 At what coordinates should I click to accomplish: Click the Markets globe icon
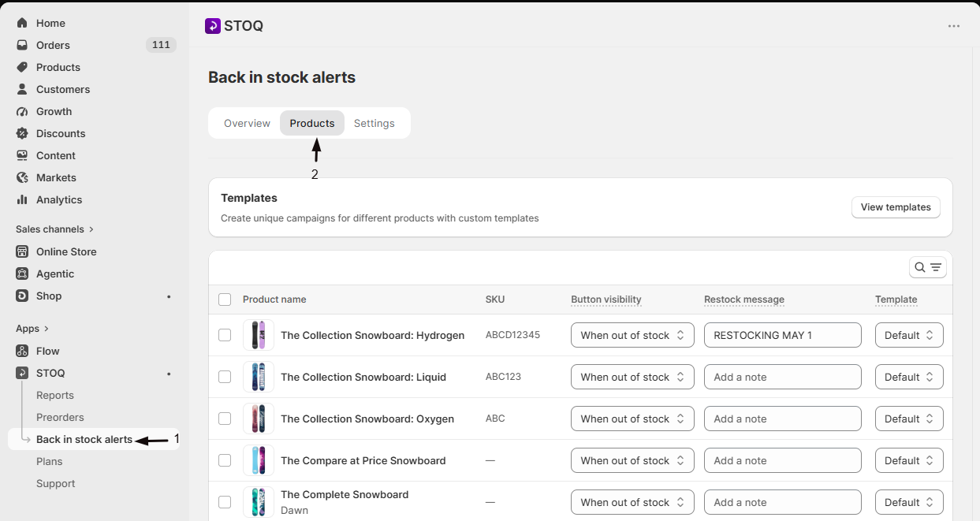click(22, 177)
